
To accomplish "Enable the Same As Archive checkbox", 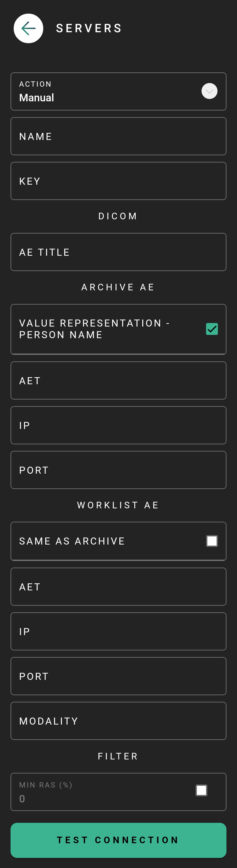I will [212, 541].
